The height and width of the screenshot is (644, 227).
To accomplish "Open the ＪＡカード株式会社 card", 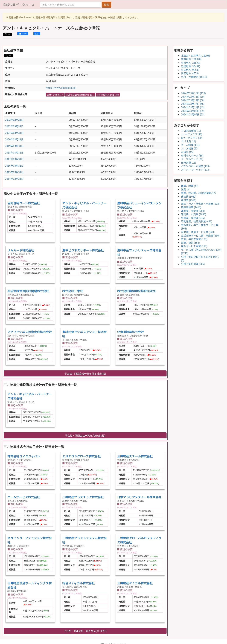I will [21, 250].
